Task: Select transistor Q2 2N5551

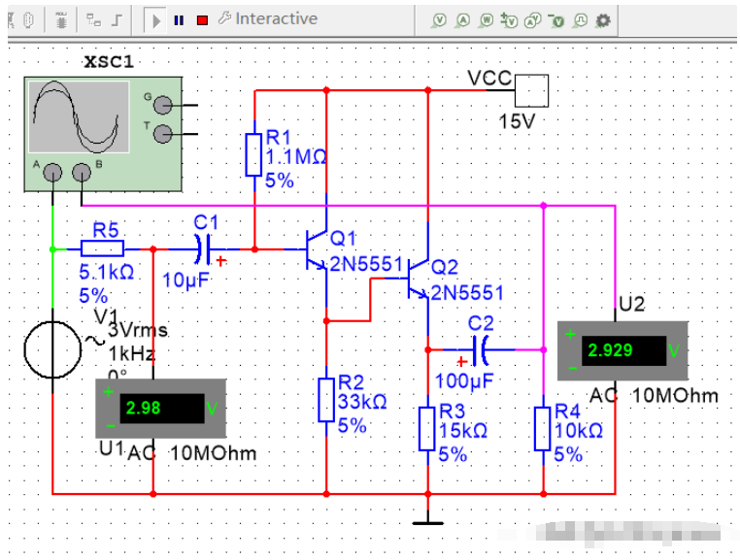Action: click(417, 278)
